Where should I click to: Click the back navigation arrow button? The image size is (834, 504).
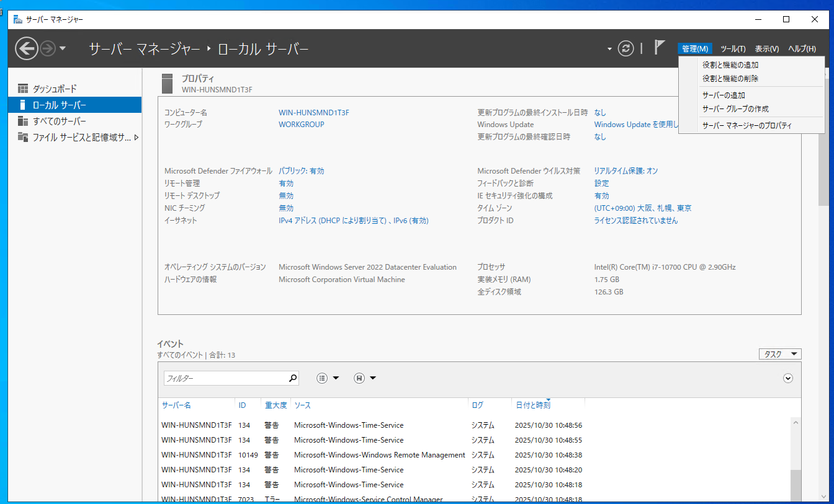(x=26, y=48)
